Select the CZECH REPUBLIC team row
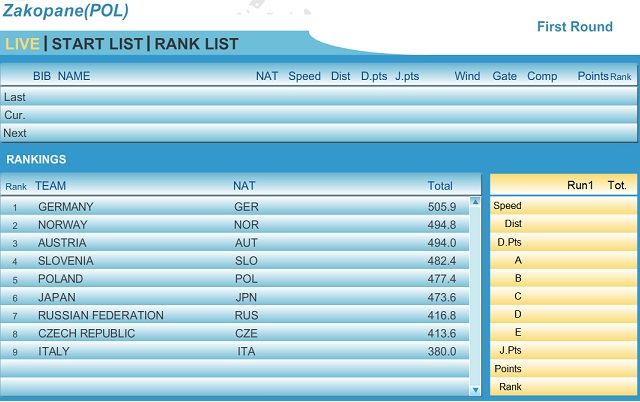Image resolution: width=640 pixels, height=402 pixels. pos(235,333)
